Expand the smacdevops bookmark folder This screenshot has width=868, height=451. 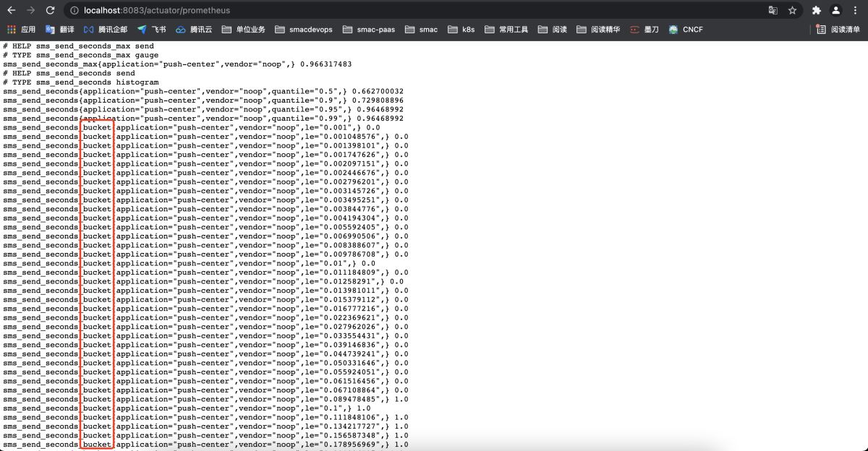point(304,30)
